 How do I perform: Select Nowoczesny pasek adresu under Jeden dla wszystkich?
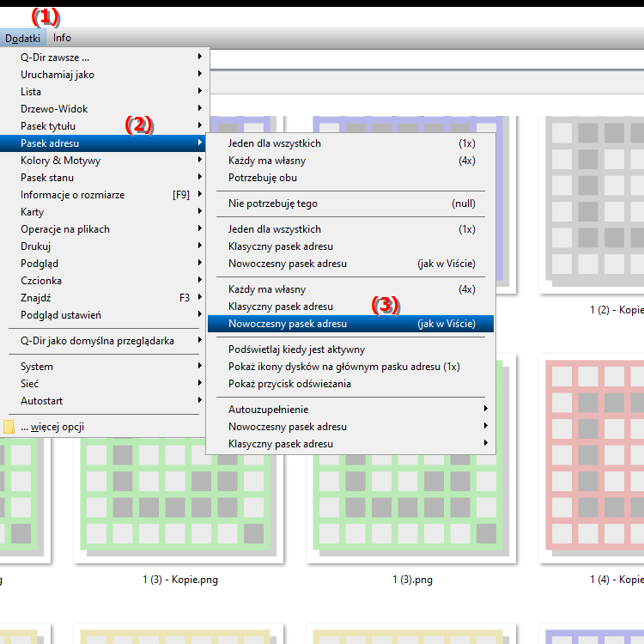350,264
